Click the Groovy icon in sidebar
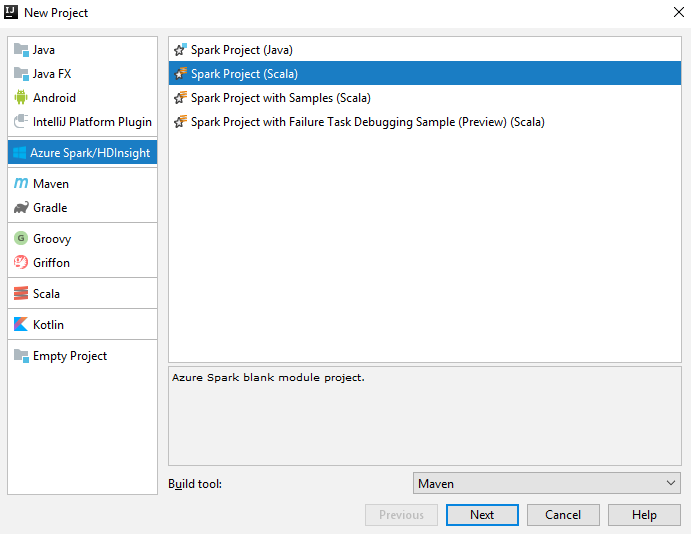 click(21, 239)
